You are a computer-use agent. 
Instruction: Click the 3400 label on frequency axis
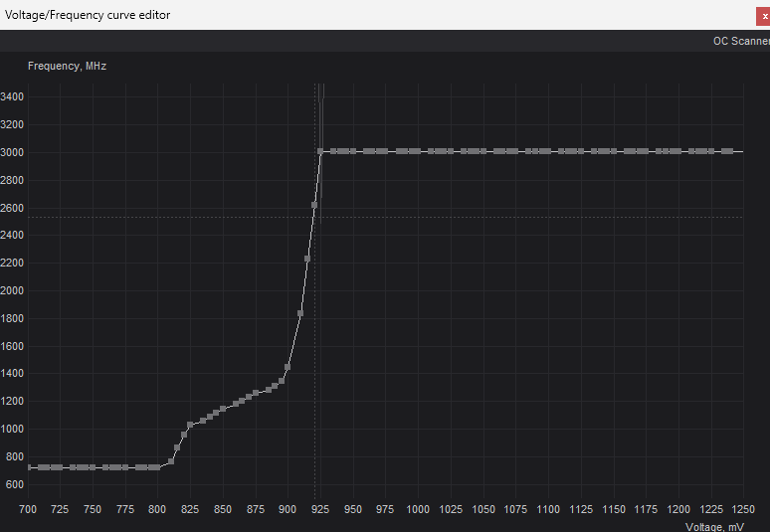point(13,96)
